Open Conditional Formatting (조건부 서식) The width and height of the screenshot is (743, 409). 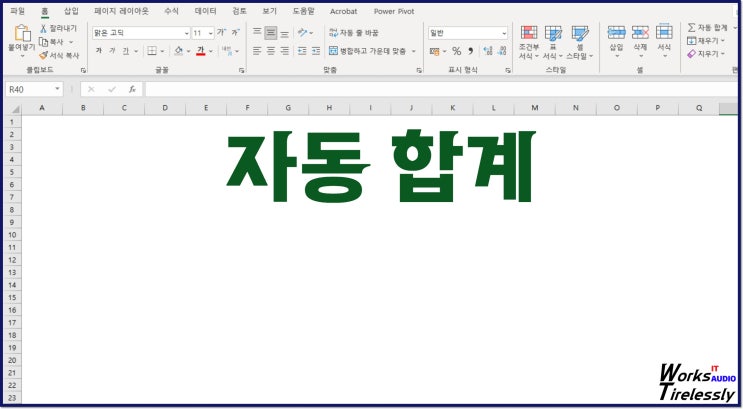tap(529, 42)
